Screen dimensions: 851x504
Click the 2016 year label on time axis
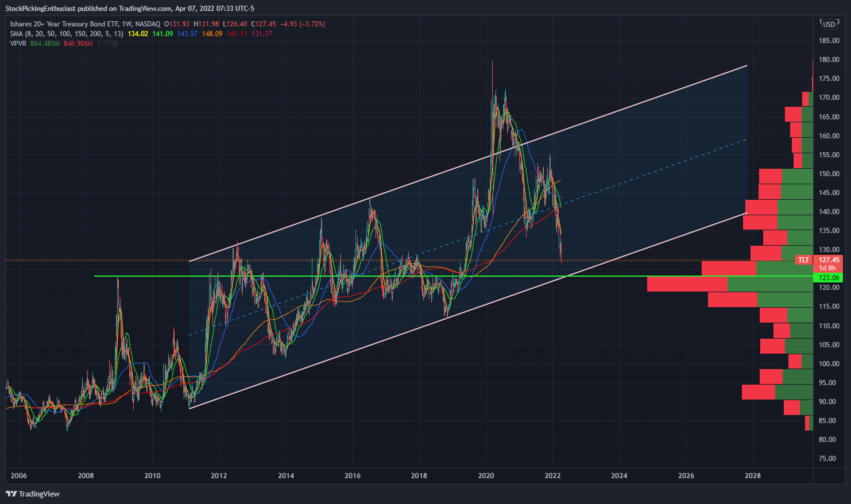pos(352,476)
